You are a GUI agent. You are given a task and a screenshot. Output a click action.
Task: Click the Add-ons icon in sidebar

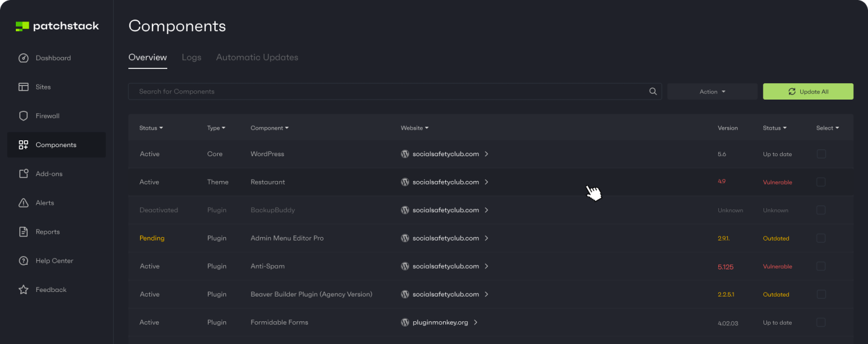(x=23, y=174)
